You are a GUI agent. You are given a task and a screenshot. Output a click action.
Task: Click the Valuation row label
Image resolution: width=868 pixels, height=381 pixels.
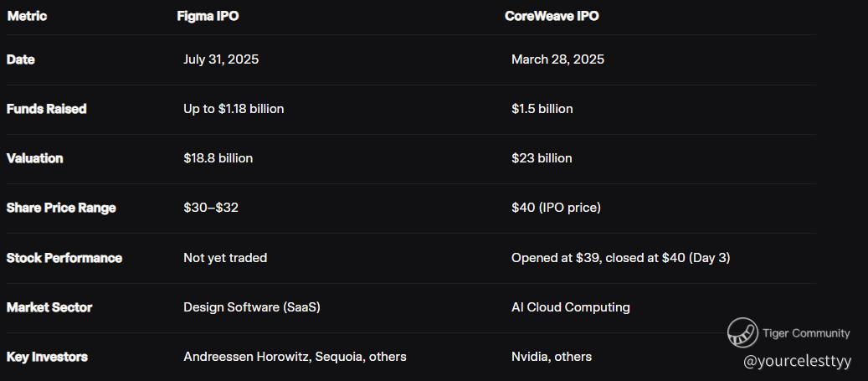coord(34,158)
